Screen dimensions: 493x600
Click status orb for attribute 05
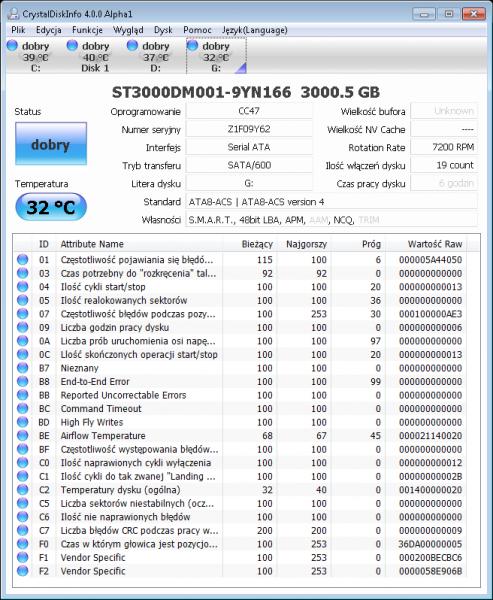(x=23, y=300)
